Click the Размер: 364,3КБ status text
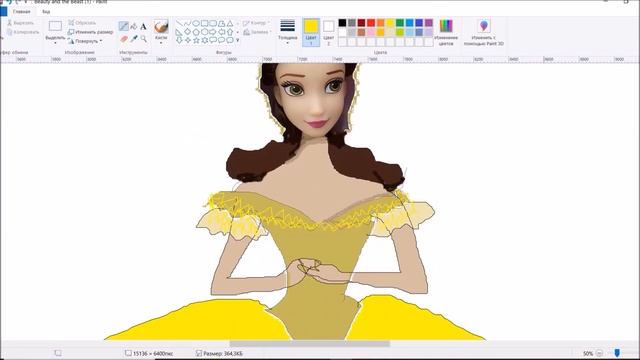Viewport: 640px width, 360px height. coord(223,353)
